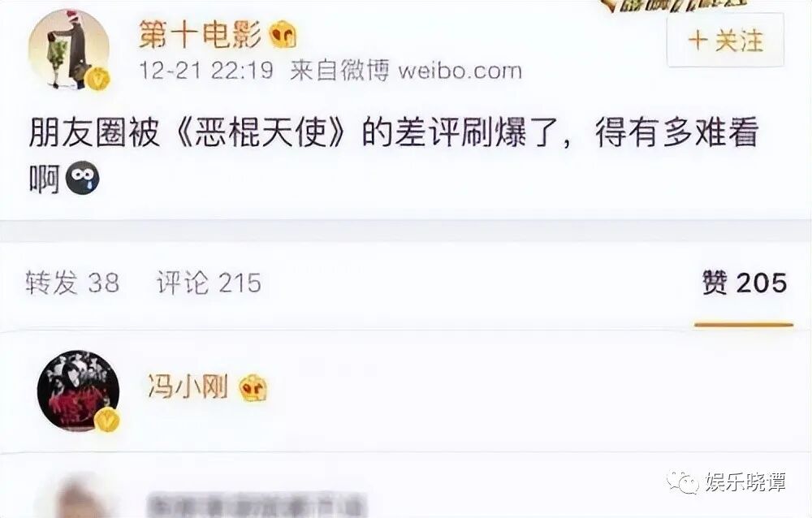
Task: Follow the account with 关注 button
Action: (x=725, y=41)
